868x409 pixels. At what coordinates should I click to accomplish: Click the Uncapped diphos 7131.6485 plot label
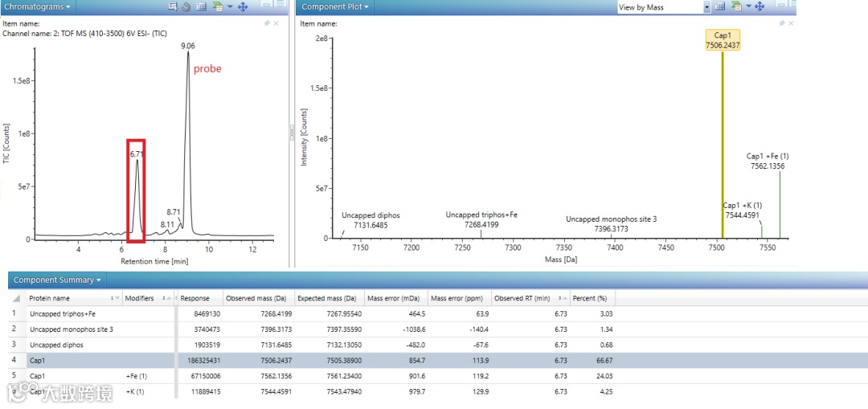[371, 220]
